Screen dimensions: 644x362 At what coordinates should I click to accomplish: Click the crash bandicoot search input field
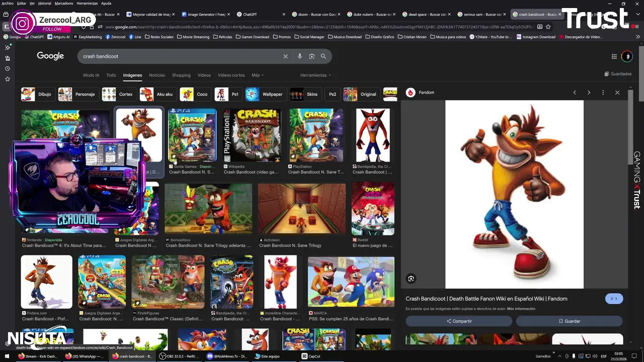click(181, 56)
